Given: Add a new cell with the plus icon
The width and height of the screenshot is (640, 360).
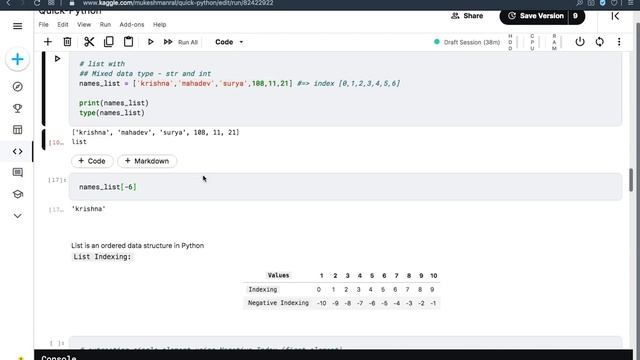Looking at the screenshot, I should [48, 42].
